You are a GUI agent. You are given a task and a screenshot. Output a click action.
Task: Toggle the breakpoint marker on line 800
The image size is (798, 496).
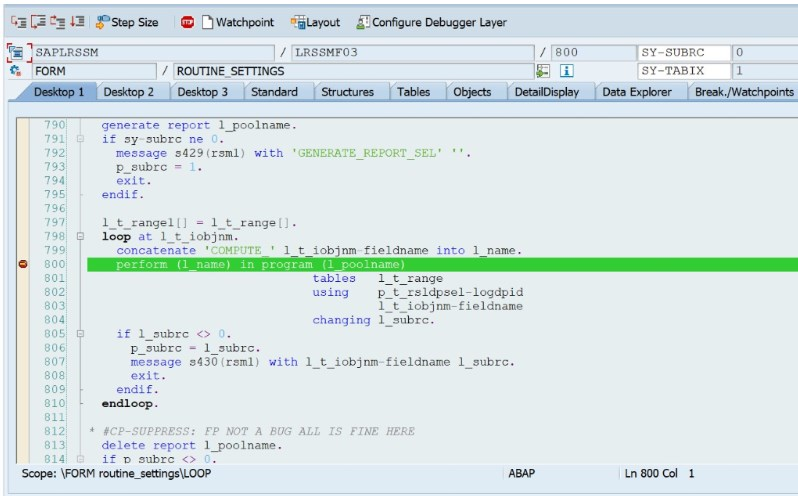pyautogui.click(x=23, y=264)
